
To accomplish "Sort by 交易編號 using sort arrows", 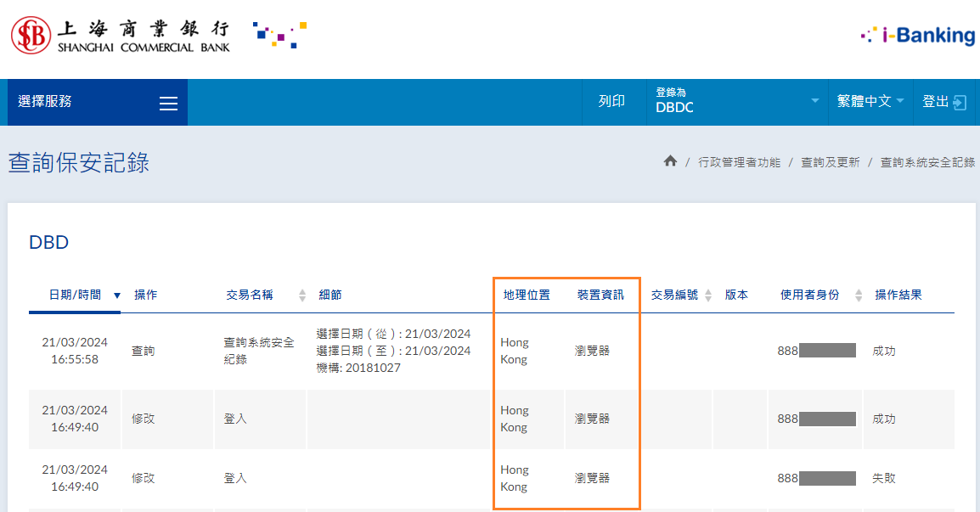I will point(709,295).
